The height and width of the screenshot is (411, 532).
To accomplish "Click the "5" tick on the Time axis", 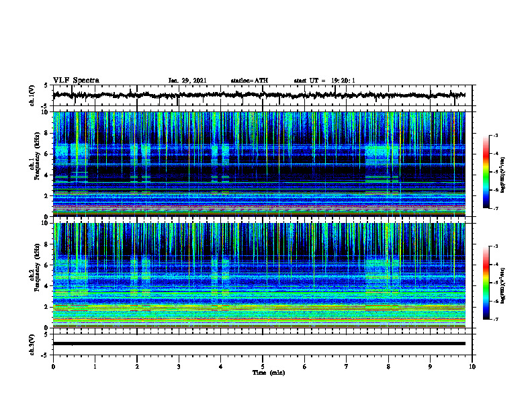I will pyautogui.click(x=263, y=367).
